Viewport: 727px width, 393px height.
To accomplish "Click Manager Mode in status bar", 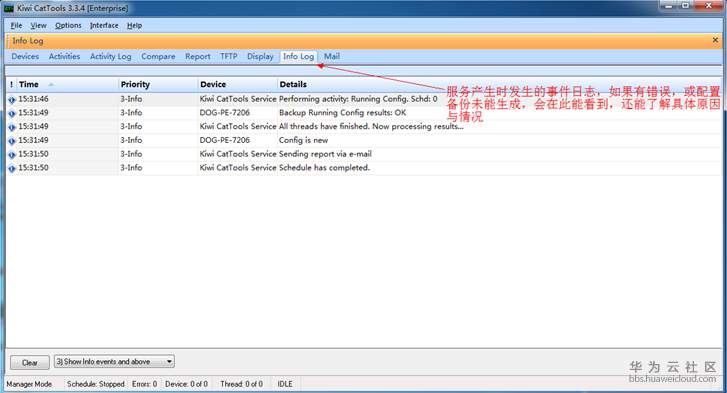I will pyautogui.click(x=29, y=384).
